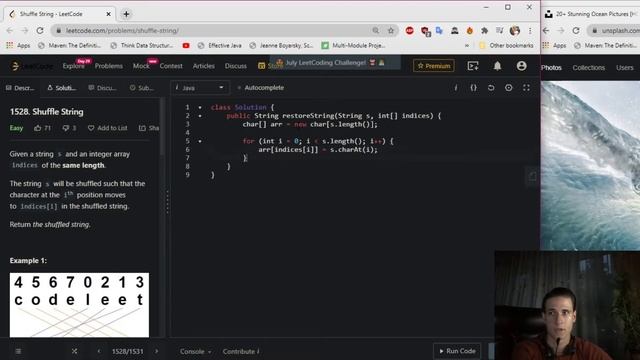Switch to the Description tab
The width and height of the screenshot is (640, 360).
click(20, 88)
